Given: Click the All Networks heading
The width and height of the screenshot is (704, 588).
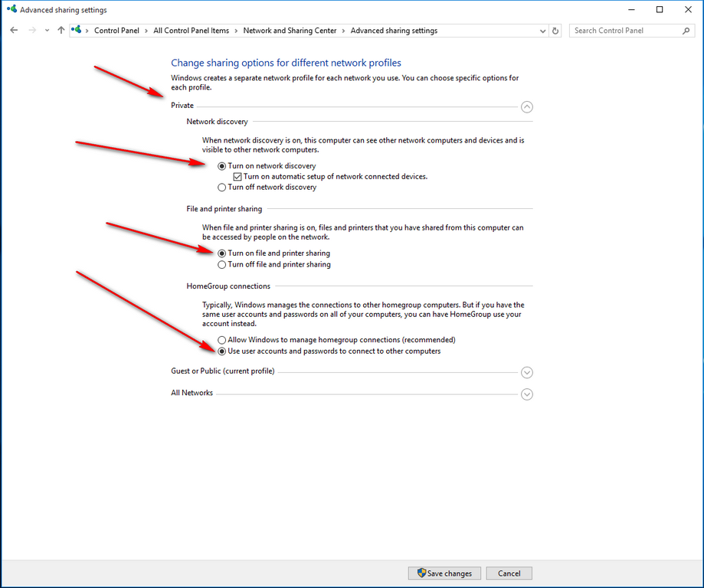Looking at the screenshot, I should (192, 393).
